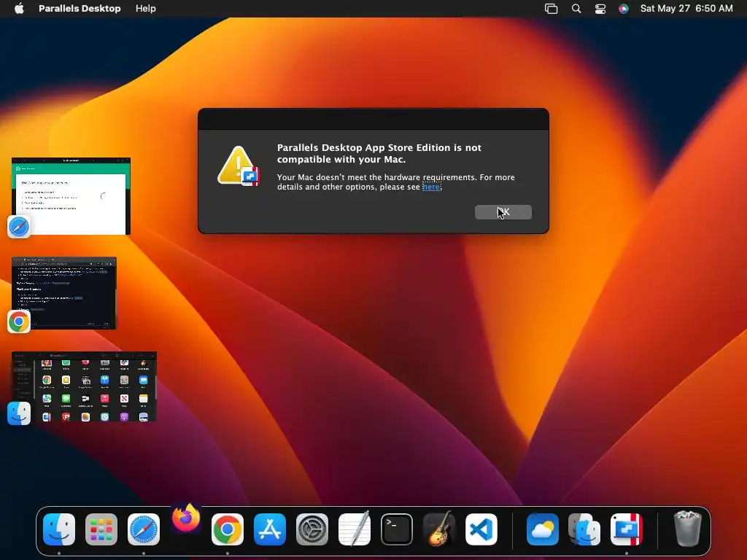The width and height of the screenshot is (747, 560).
Task: Open the App Store from the Dock
Action: click(270, 529)
